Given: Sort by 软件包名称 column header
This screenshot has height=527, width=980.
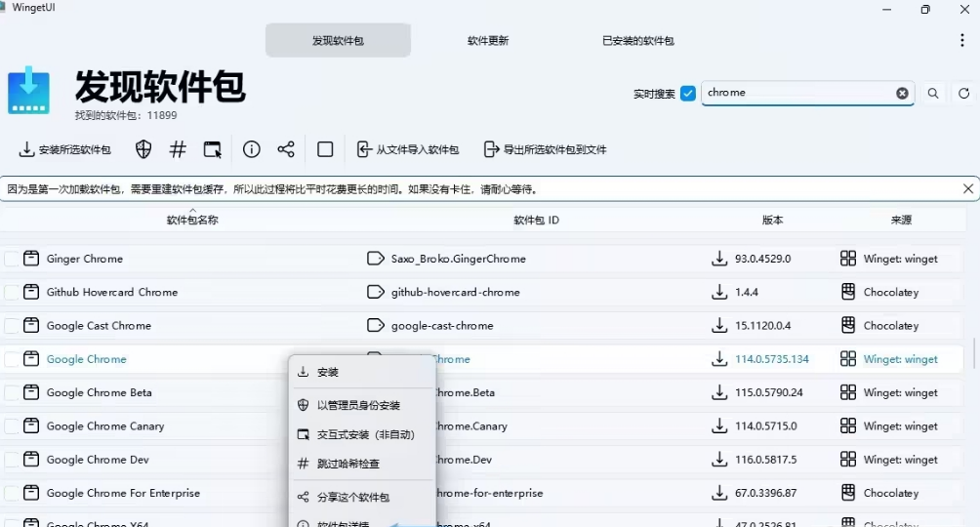Looking at the screenshot, I should [192, 220].
